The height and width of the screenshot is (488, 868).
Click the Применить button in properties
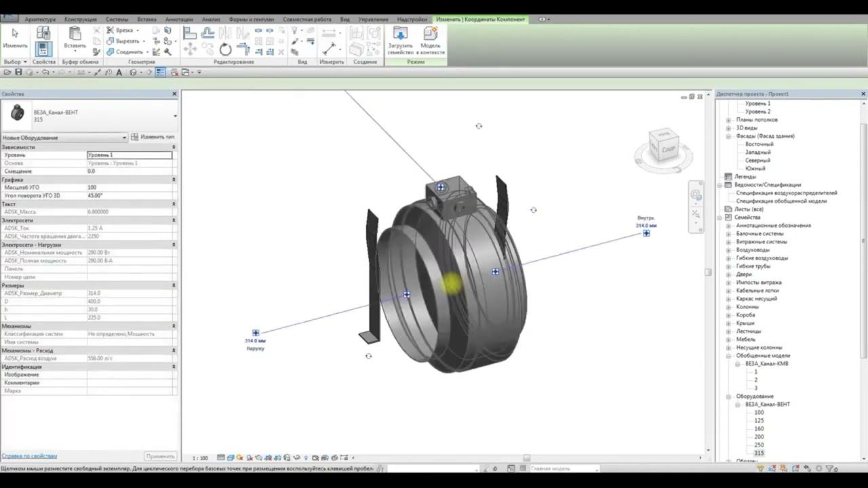(161, 456)
